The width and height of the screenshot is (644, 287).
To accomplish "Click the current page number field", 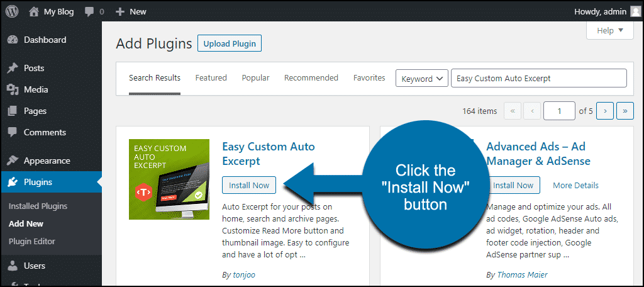I will click(559, 111).
